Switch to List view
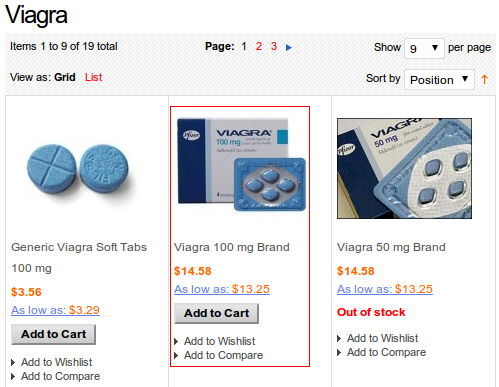The height and width of the screenshot is (387, 499). click(93, 77)
